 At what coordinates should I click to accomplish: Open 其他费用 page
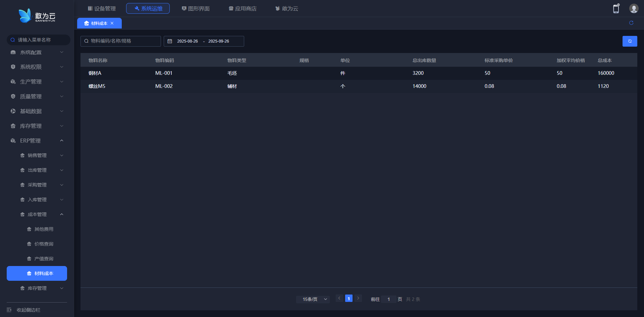37,229
